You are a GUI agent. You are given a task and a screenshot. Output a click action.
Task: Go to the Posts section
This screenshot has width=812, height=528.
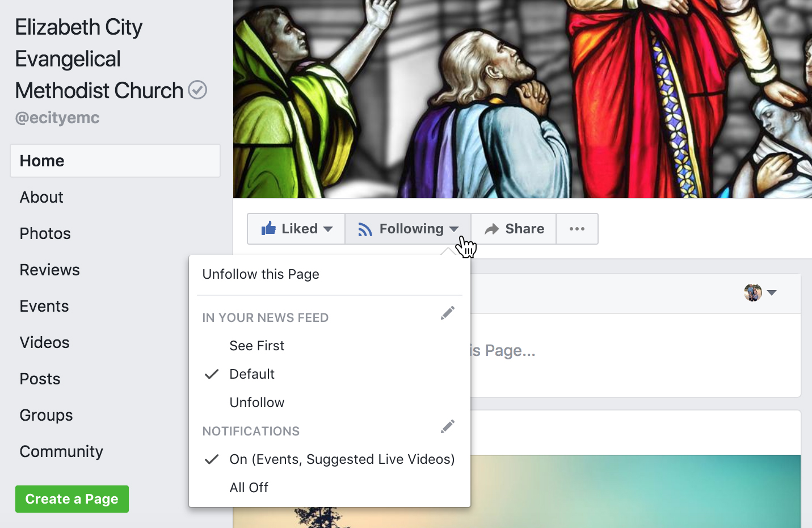[x=40, y=379]
